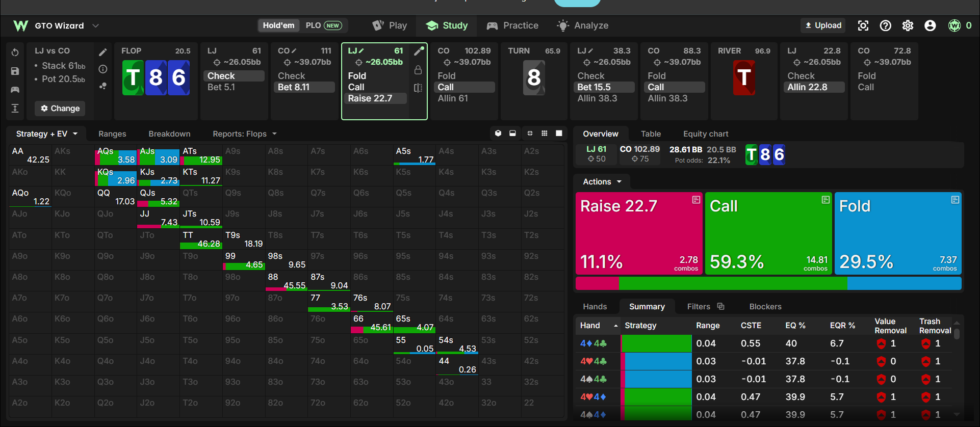Screen dimensions: 980x427
Task: Open the Blockers tab
Action: click(765, 307)
